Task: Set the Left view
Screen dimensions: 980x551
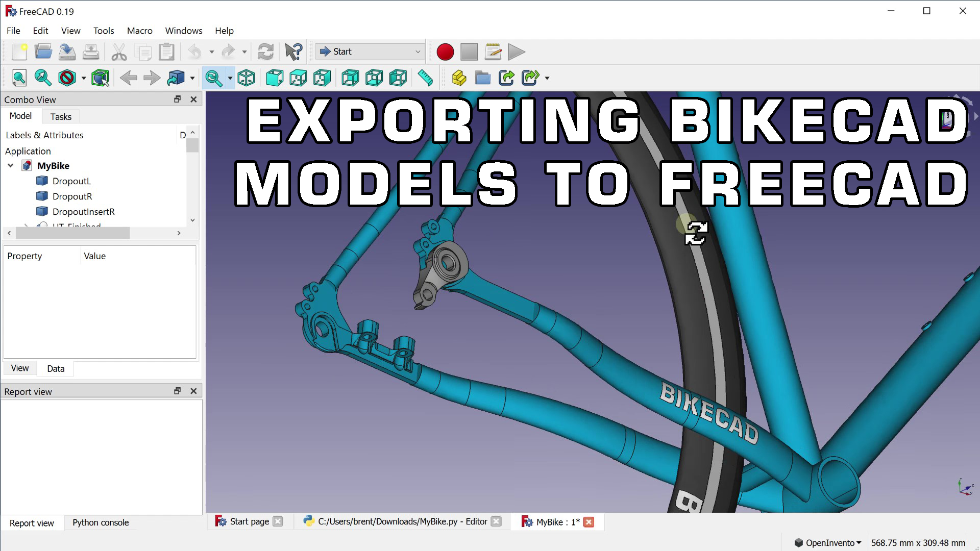Action: (x=398, y=78)
